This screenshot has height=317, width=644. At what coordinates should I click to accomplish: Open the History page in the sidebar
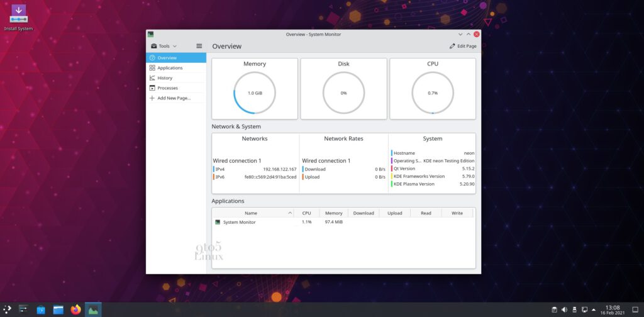pos(165,78)
